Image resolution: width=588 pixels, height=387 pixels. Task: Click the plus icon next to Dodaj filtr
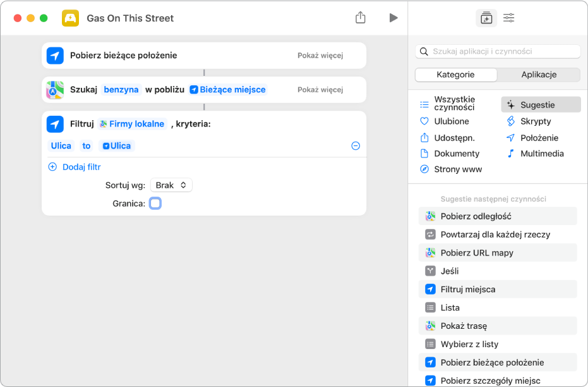tap(52, 167)
